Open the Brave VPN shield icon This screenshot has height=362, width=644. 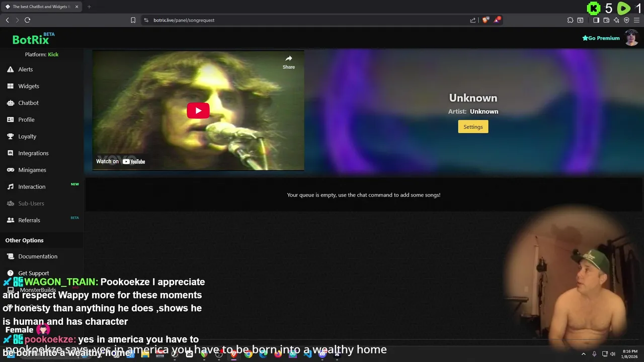tap(626, 20)
